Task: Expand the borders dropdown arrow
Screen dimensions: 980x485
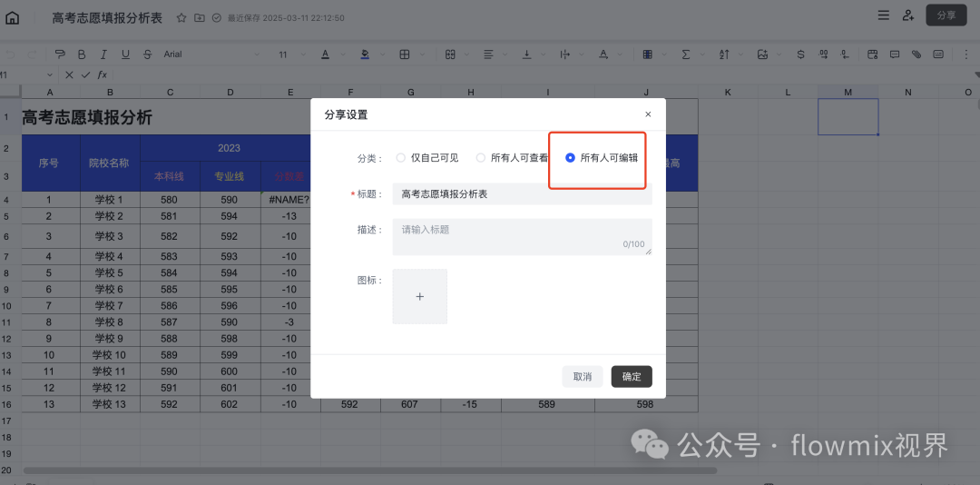Action: (422, 55)
